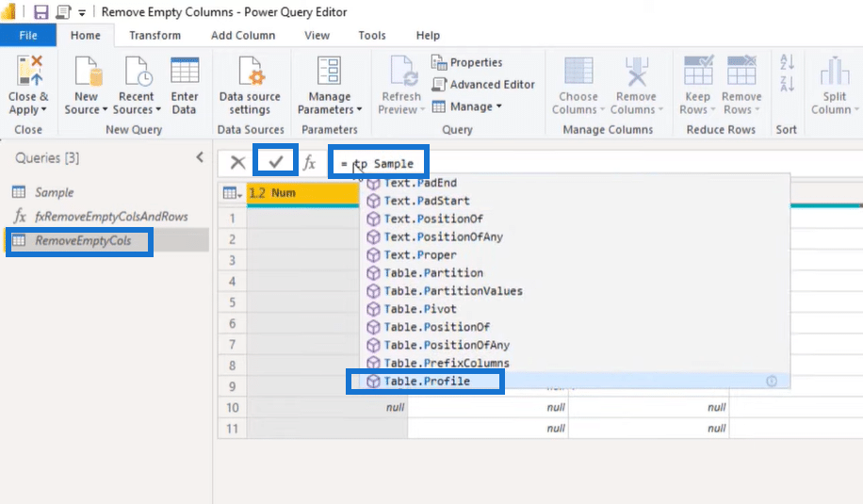
Task: Select the Num column header
Action: tap(302, 193)
